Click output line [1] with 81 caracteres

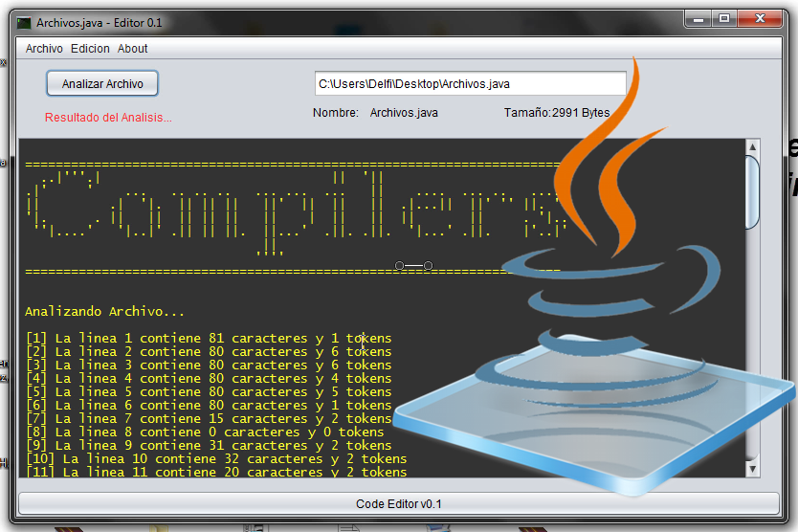209,338
